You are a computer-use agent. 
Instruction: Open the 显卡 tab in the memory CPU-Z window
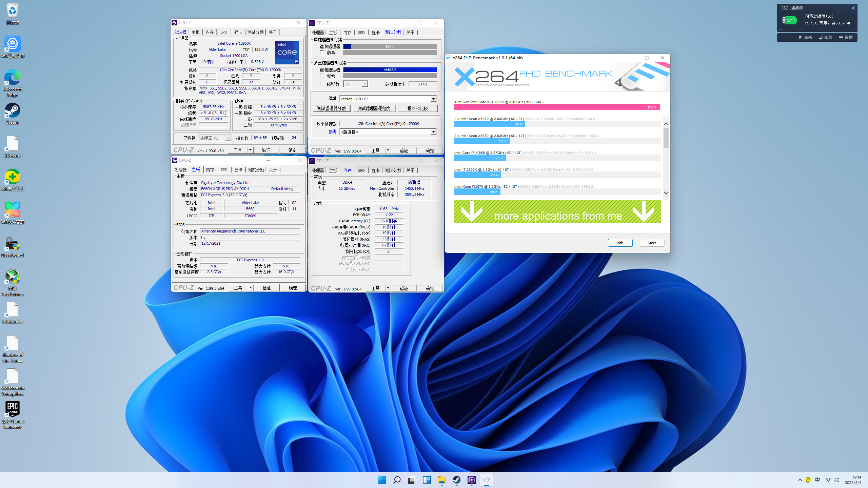pyautogui.click(x=375, y=170)
